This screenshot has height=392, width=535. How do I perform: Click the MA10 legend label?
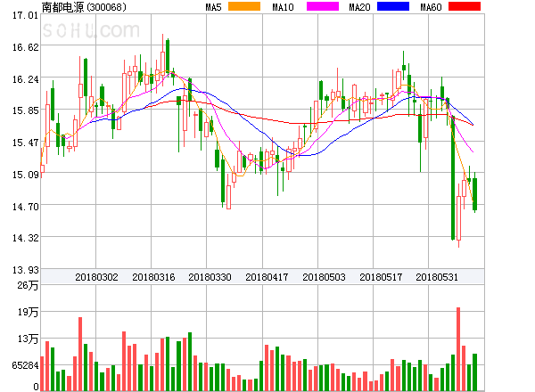click(x=283, y=7)
